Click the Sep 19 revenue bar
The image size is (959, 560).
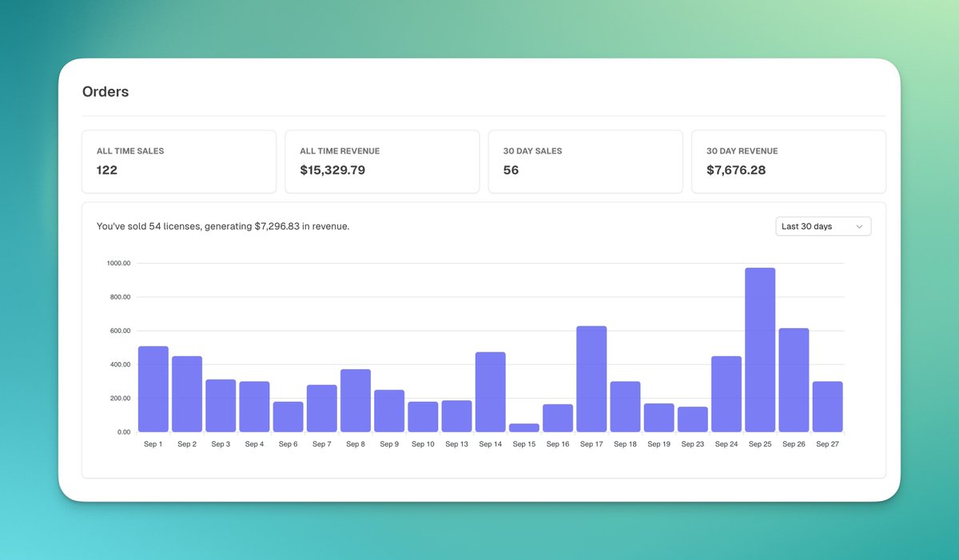[659, 418]
